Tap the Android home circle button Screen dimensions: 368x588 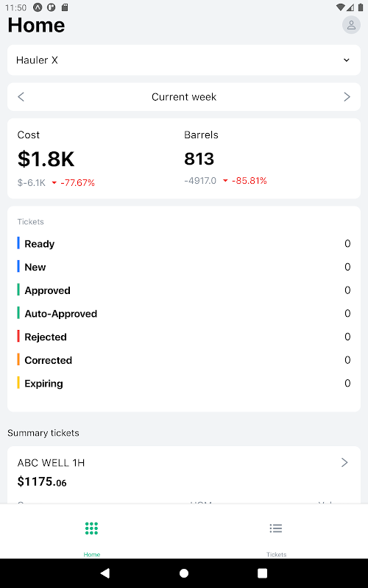click(184, 573)
